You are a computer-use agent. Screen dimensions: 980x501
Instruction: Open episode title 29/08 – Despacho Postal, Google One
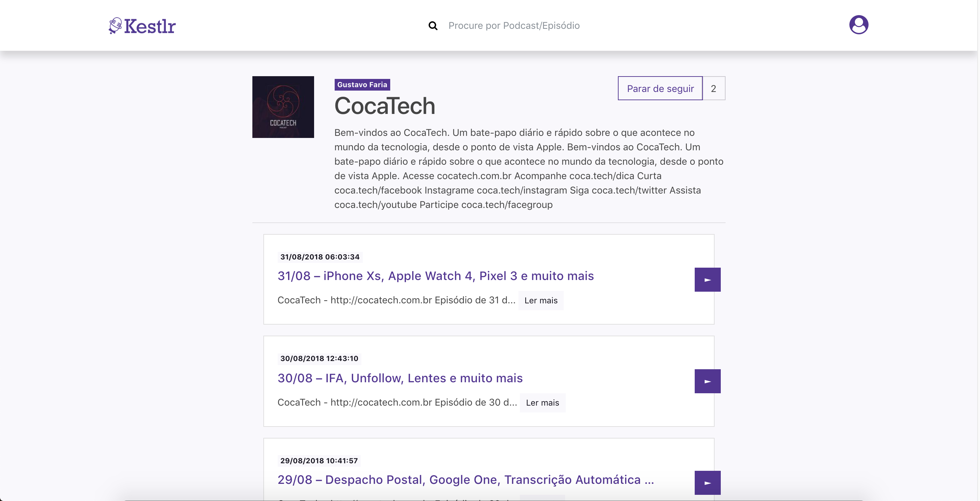[x=466, y=480]
